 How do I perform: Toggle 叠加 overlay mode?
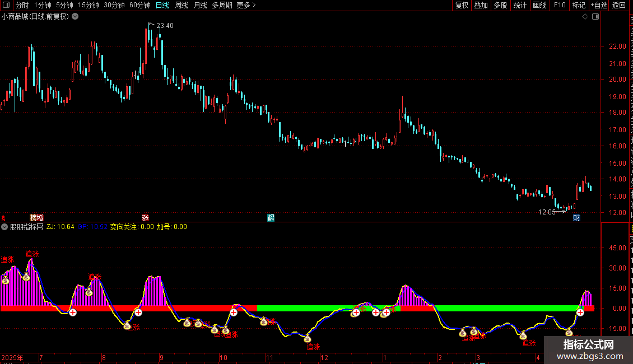481,5
